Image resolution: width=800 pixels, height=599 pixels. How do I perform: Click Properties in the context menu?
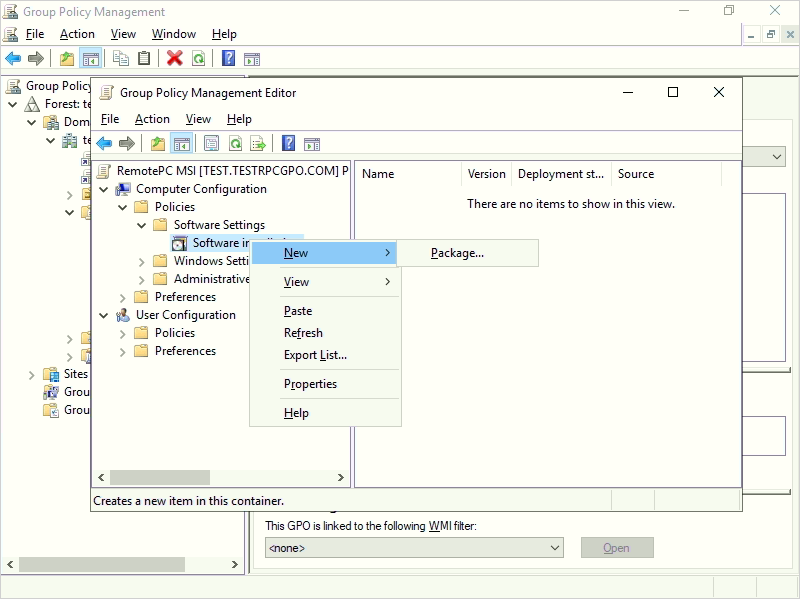(310, 384)
